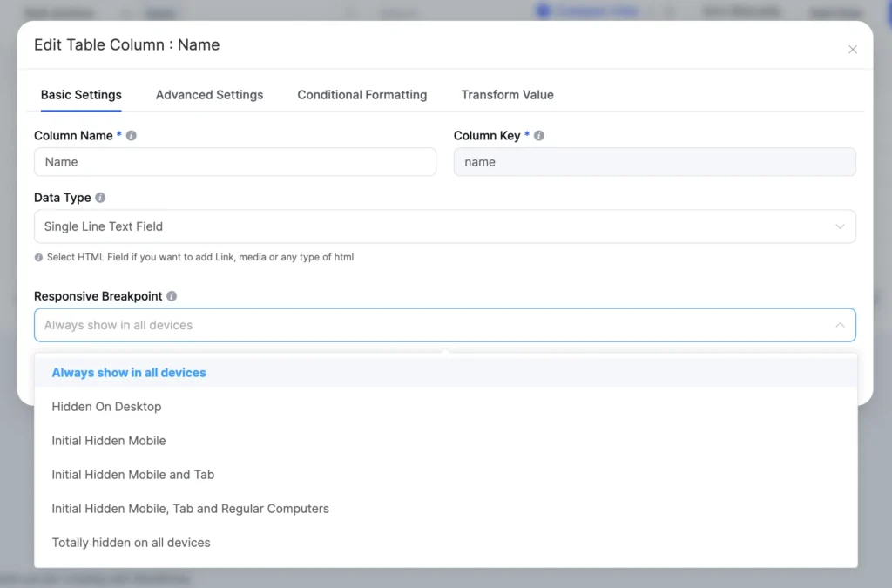This screenshot has width=892, height=588.
Task: Open the Advanced Settings tab
Action: click(x=209, y=95)
